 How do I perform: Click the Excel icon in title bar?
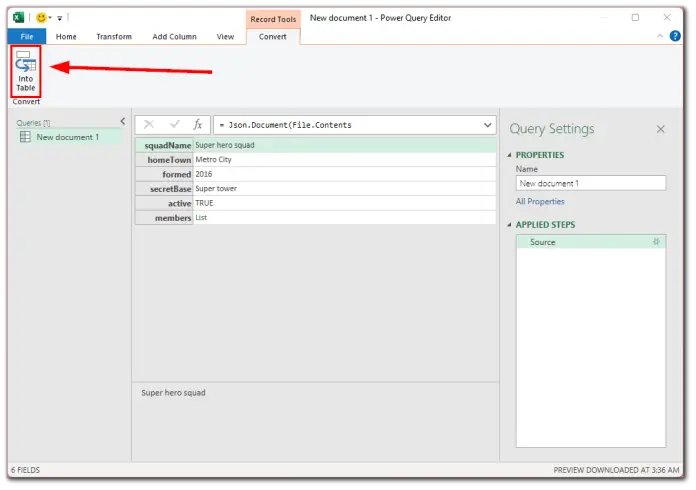coord(18,18)
